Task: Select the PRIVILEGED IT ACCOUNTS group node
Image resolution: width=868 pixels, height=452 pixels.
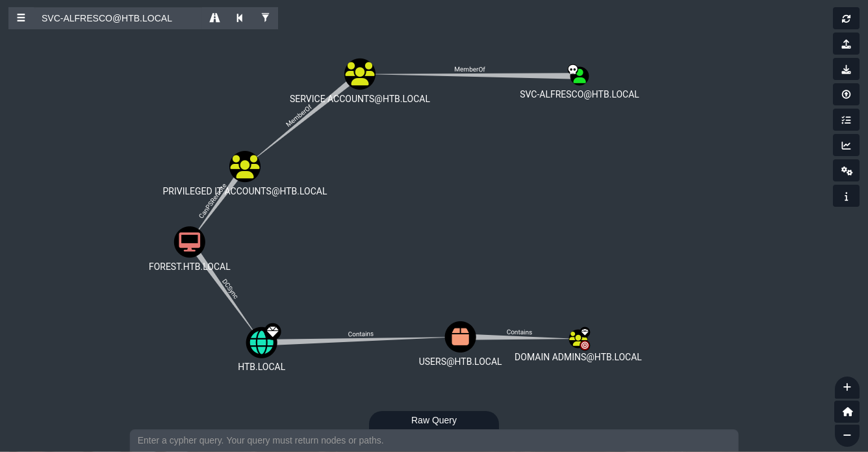Action: tap(245, 166)
